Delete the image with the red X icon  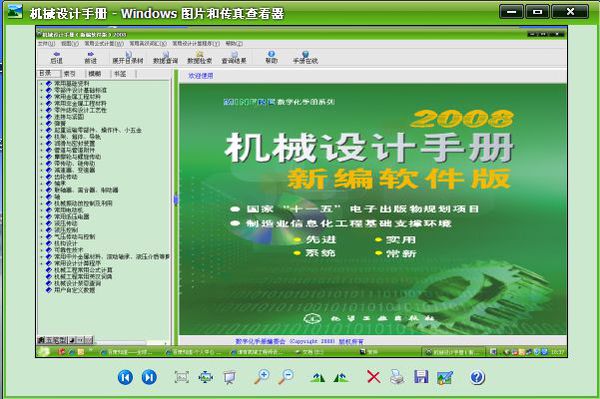click(x=373, y=377)
